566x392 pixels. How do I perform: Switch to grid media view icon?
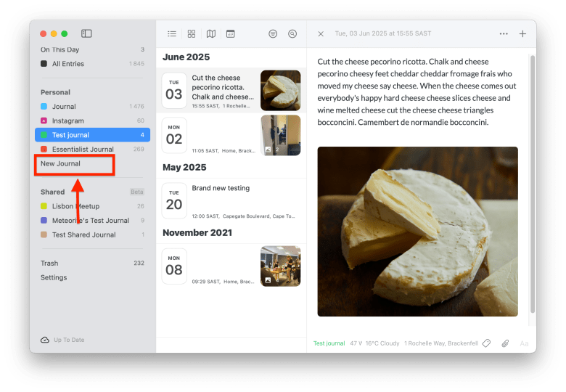tap(192, 34)
